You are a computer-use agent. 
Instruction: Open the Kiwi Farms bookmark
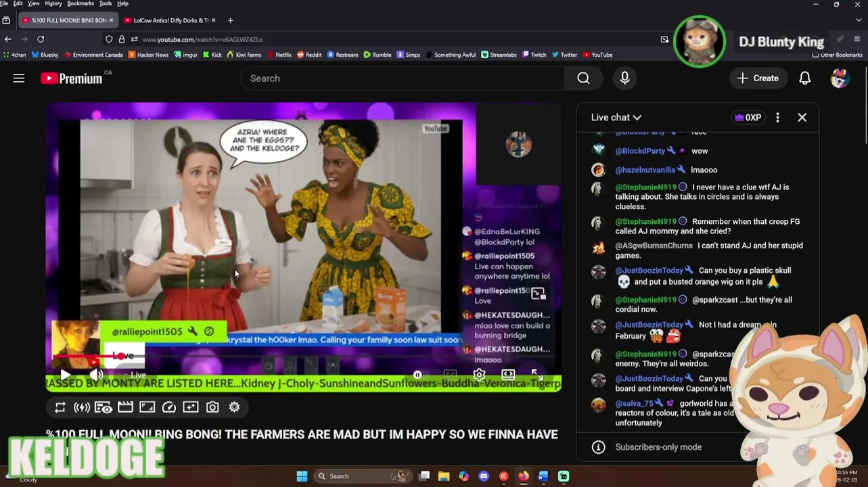244,55
